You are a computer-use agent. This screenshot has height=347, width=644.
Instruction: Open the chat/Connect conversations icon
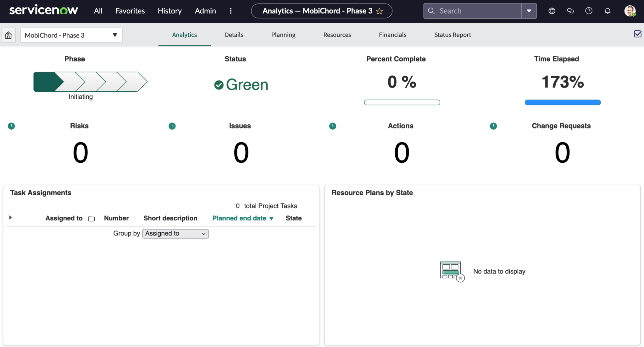tap(570, 11)
